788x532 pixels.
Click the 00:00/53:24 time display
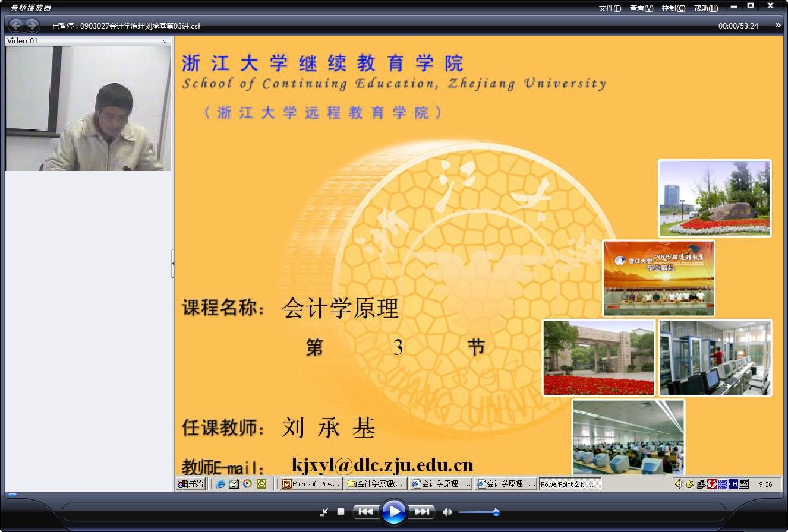pyautogui.click(x=738, y=26)
